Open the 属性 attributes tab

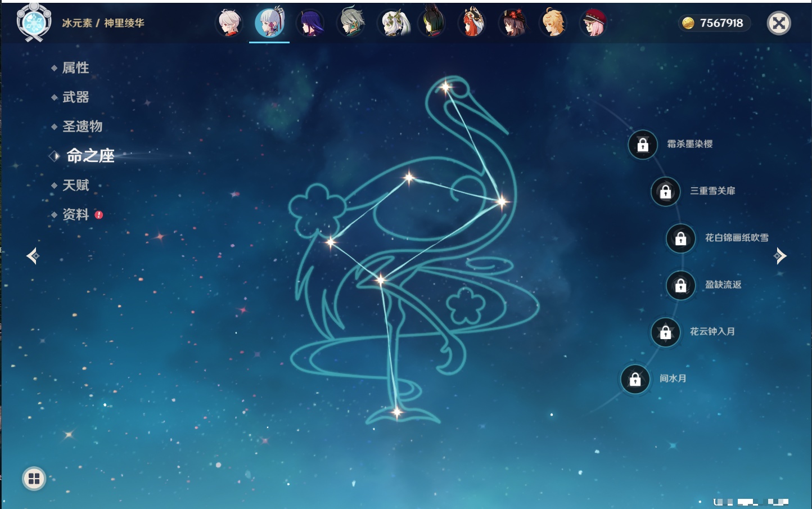tap(75, 68)
